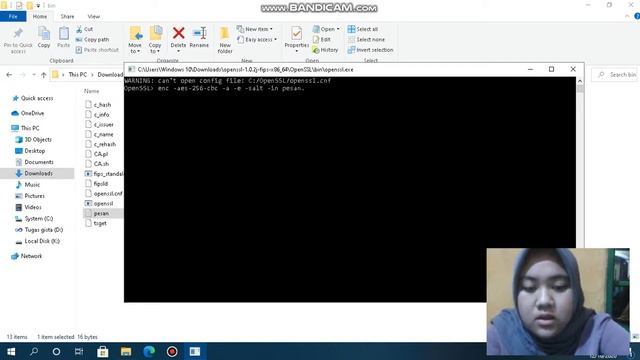
Task: Click This PC in address bar
Action: pyautogui.click(x=78, y=75)
